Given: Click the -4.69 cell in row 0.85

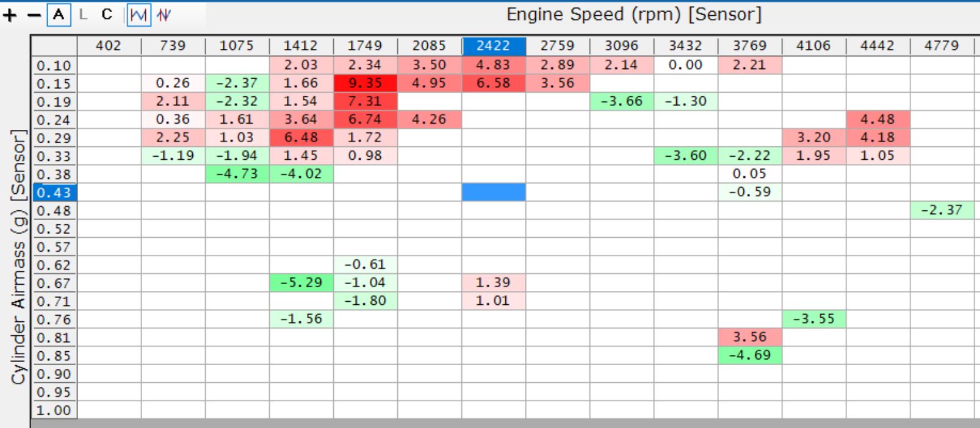Looking at the screenshot, I should [750, 355].
